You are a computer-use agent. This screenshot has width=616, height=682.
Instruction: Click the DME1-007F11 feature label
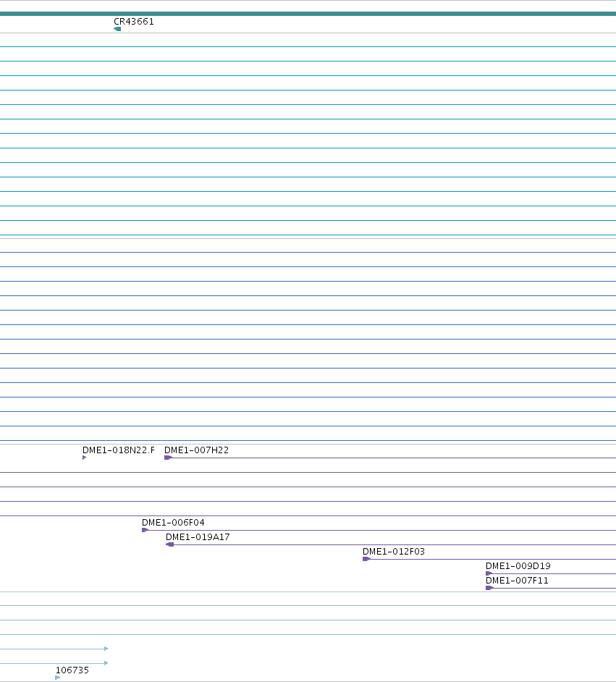click(x=517, y=581)
